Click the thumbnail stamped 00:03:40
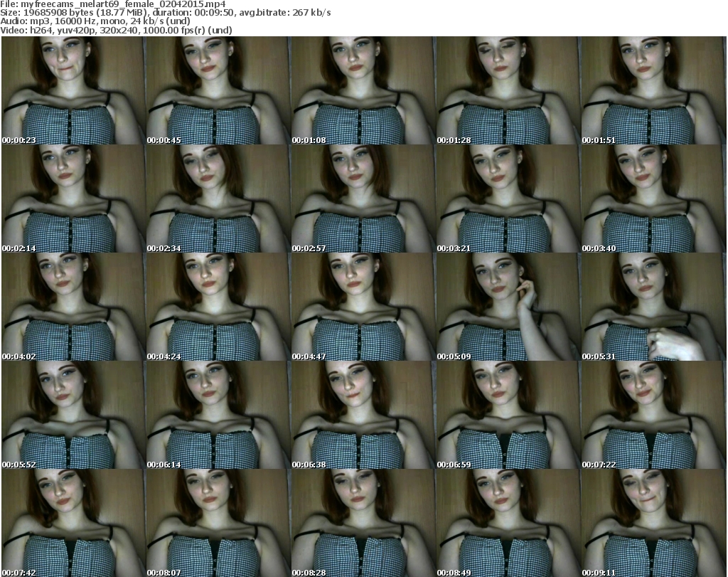This screenshot has width=728, height=577. tap(653, 198)
